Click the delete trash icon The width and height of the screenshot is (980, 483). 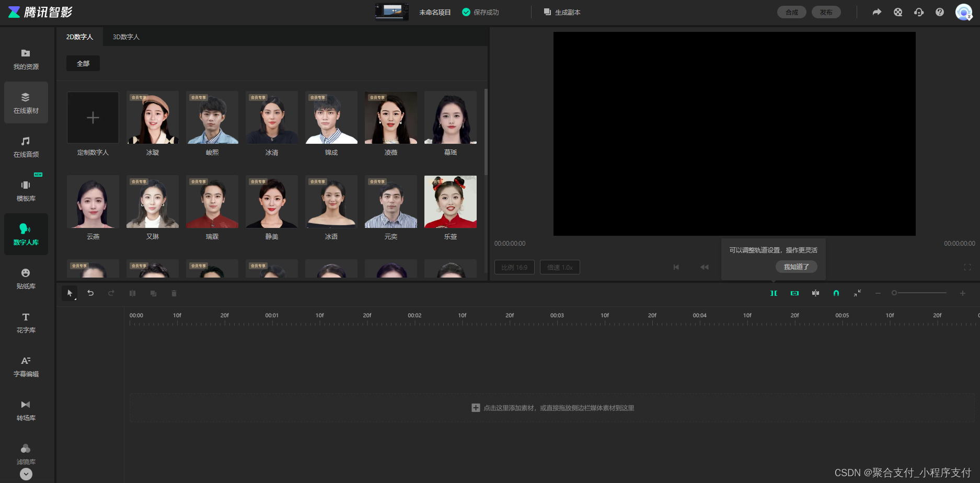174,293
